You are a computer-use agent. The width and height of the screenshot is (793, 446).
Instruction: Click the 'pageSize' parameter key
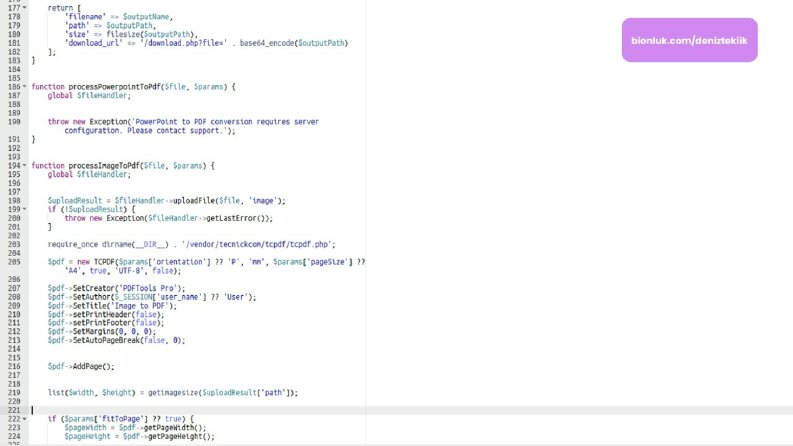(x=328, y=262)
